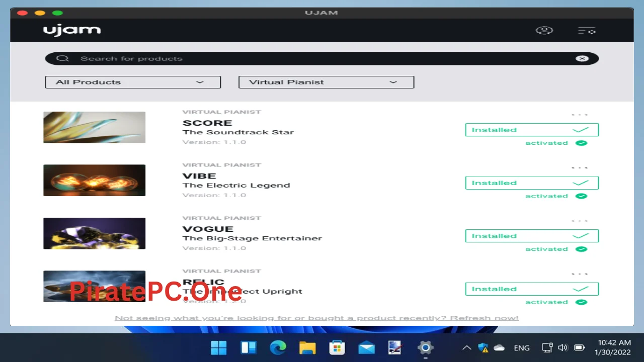Image resolution: width=644 pixels, height=362 pixels.
Task: Open the battery status tray icon
Action: (580, 347)
